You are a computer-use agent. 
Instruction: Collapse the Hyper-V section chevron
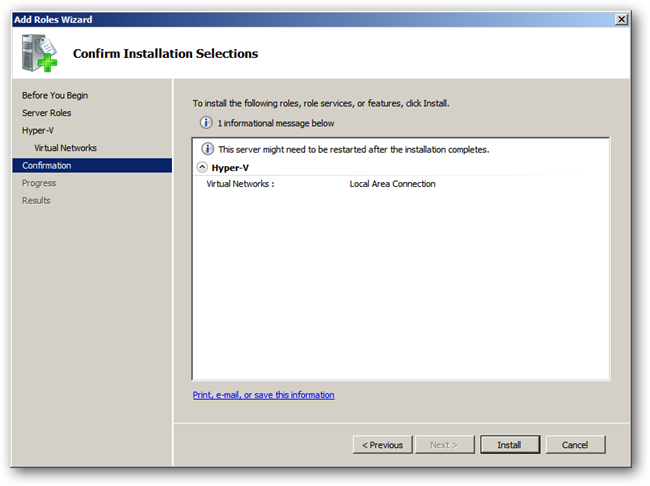tap(202, 167)
